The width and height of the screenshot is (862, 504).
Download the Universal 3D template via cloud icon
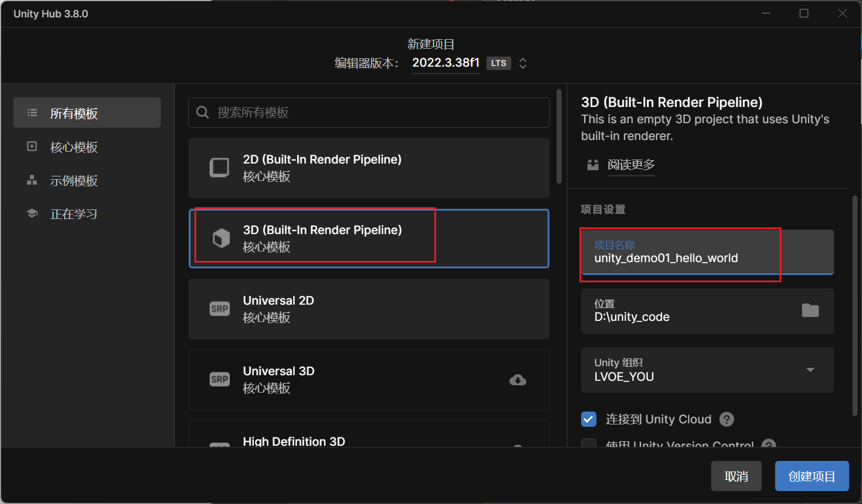(x=518, y=380)
